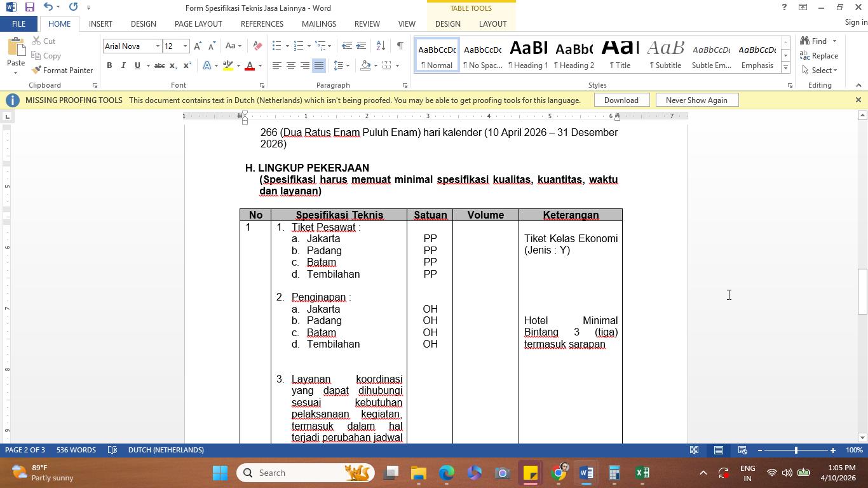Clear all formatting icon

tap(257, 46)
